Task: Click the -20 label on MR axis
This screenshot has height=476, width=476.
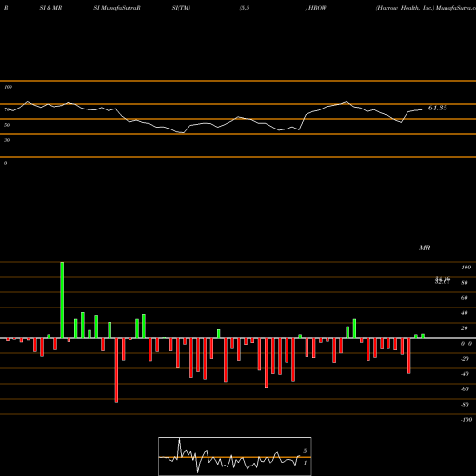Action: coord(465,359)
